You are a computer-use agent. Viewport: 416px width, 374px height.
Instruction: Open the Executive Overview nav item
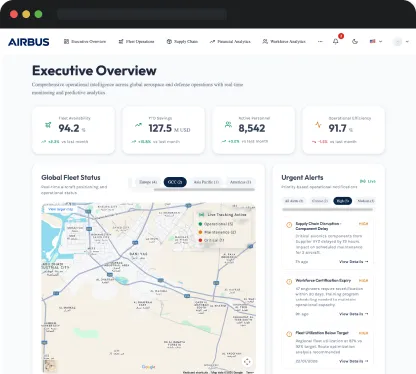(x=85, y=42)
